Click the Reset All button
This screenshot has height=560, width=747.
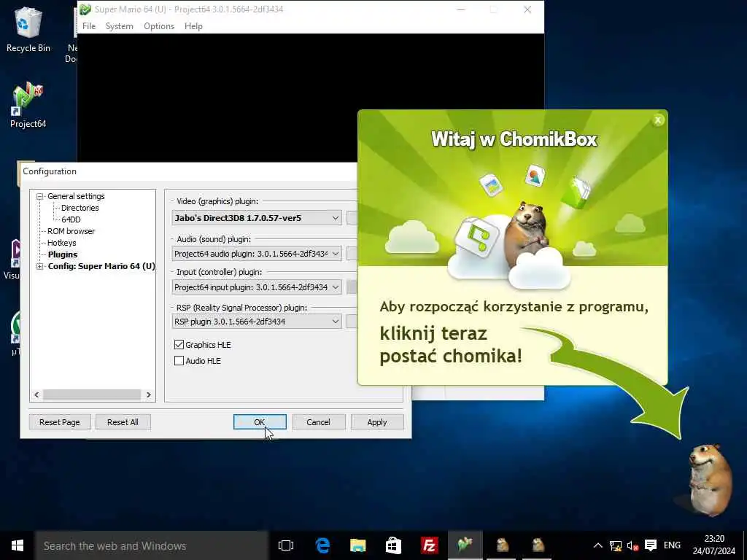123,422
